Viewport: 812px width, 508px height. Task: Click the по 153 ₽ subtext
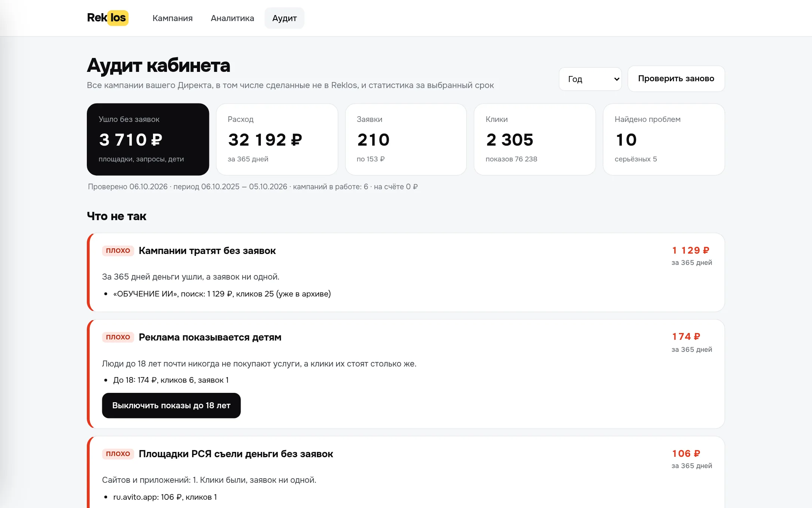point(371,159)
